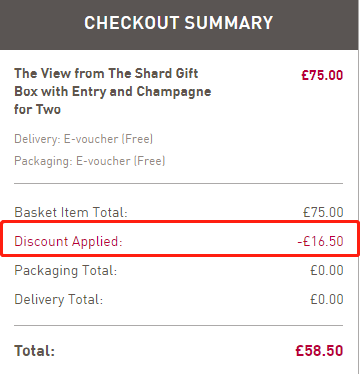Click the -£16.50 discount amount

pyautogui.click(x=320, y=241)
